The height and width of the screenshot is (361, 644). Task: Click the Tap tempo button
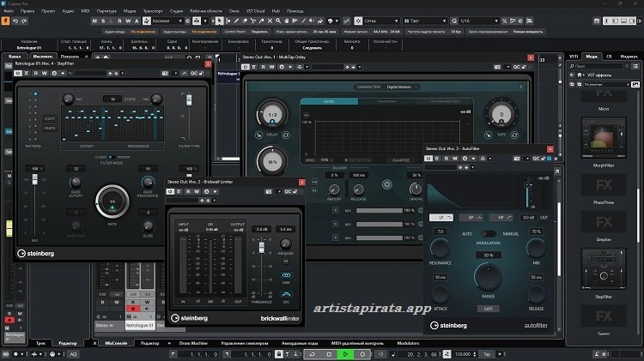tap(487, 354)
